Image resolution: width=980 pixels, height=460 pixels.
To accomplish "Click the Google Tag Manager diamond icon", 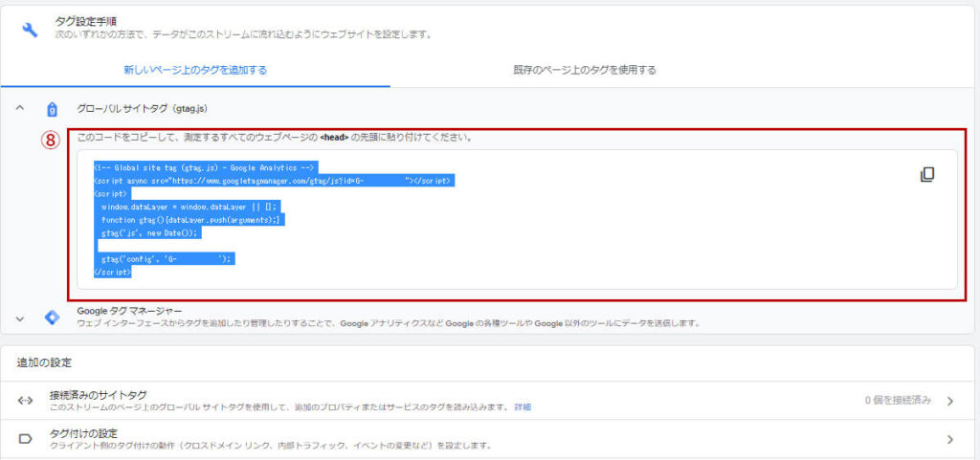I will point(53,318).
